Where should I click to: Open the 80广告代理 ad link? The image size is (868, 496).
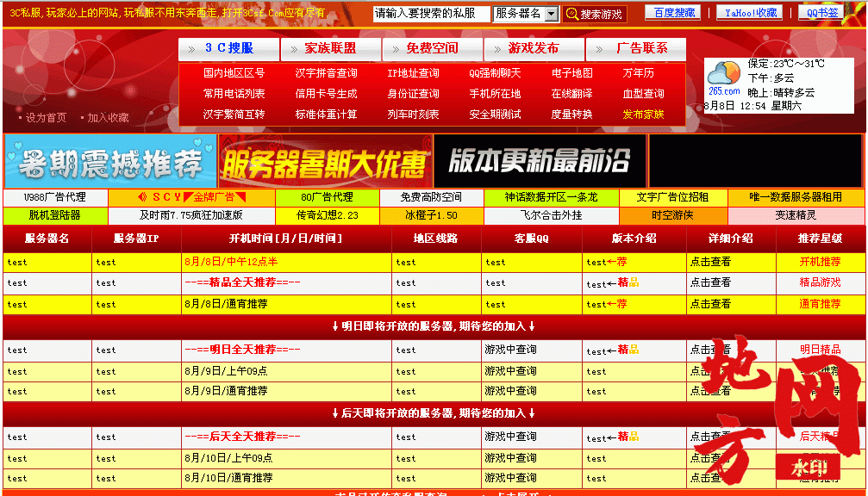tap(328, 197)
